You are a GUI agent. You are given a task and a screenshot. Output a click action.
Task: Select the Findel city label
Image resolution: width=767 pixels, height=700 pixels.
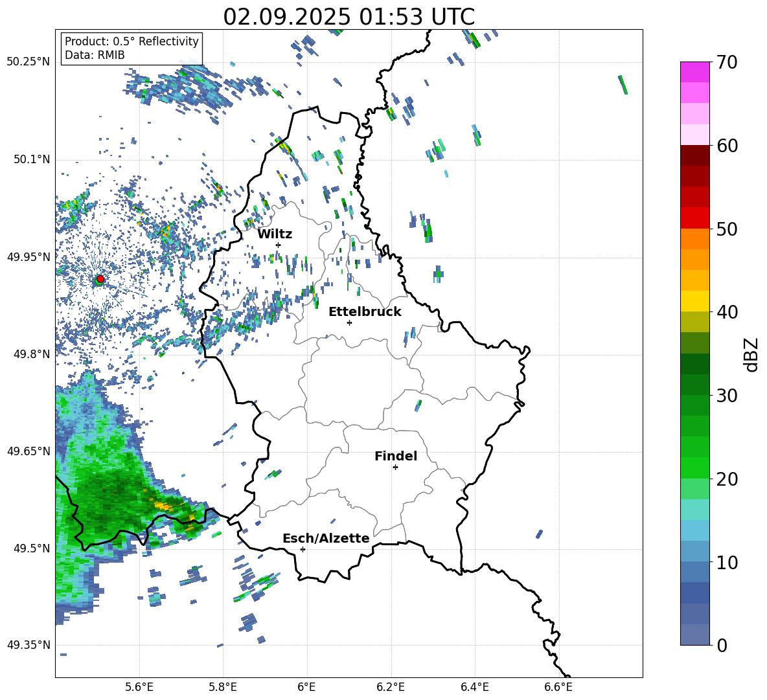coord(396,456)
